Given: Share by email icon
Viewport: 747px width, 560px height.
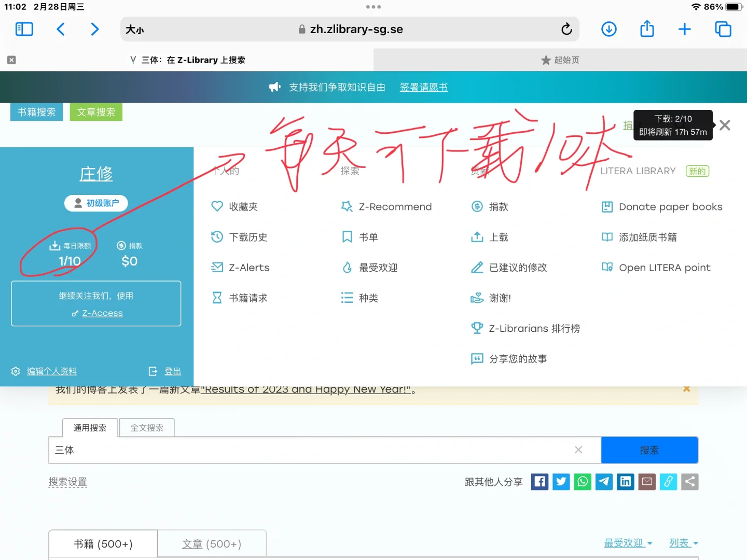Looking at the screenshot, I should pos(647,482).
